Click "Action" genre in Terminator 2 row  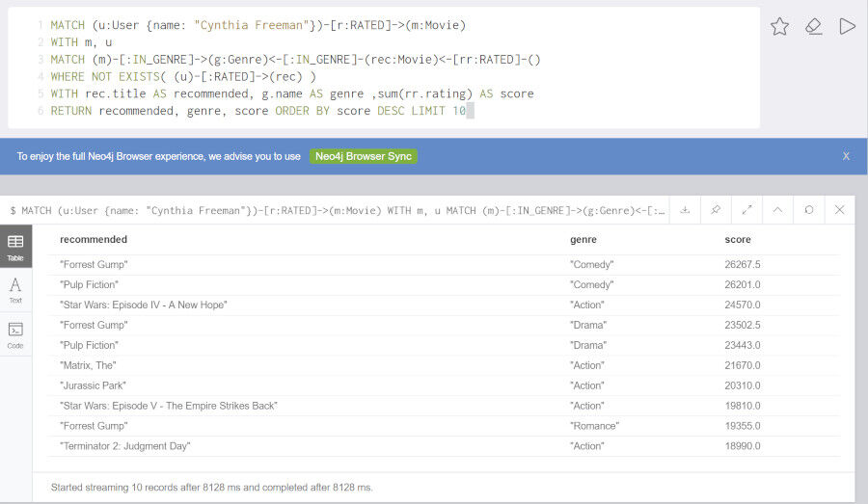tap(587, 446)
